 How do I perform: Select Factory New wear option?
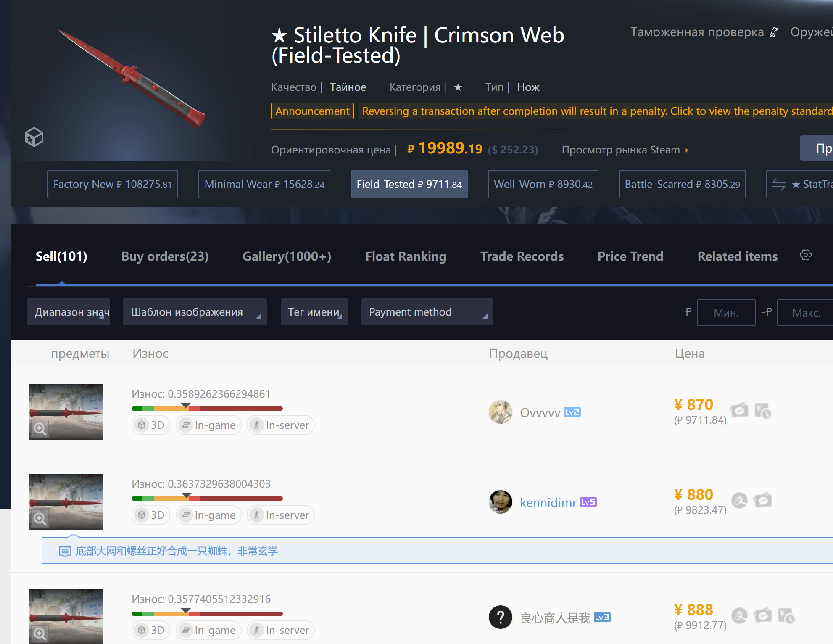coord(113,184)
